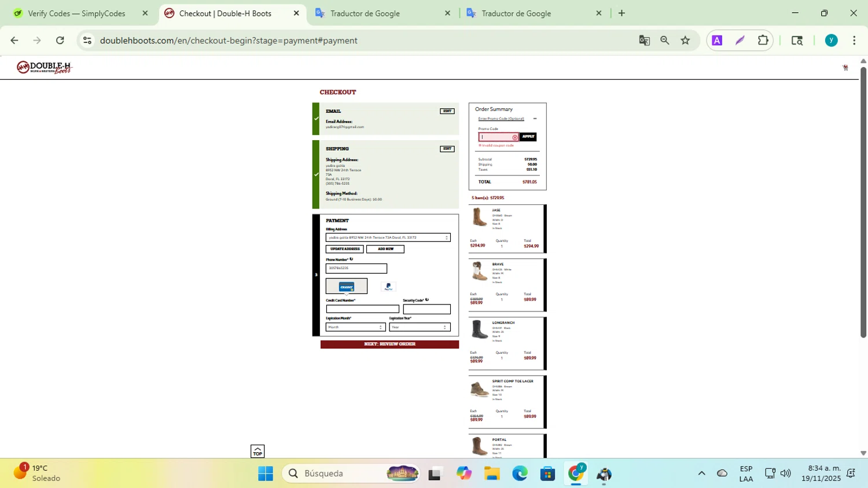View site information icon beside the URL
This screenshot has height=488, width=868.
click(x=87, y=41)
